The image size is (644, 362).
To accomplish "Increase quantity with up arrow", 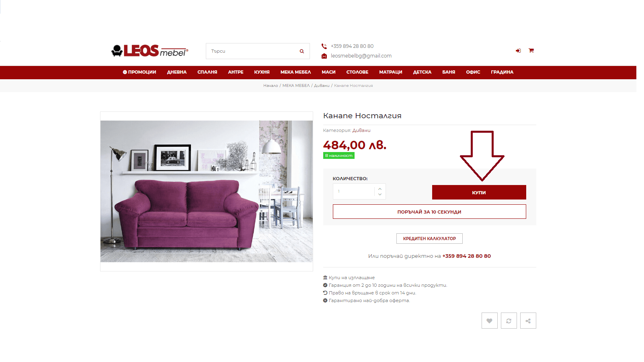I will pyautogui.click(x=380, y=189).
